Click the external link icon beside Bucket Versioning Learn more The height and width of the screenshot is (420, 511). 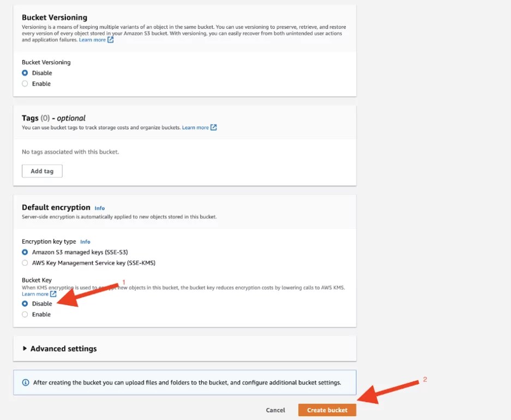[110, 39]
